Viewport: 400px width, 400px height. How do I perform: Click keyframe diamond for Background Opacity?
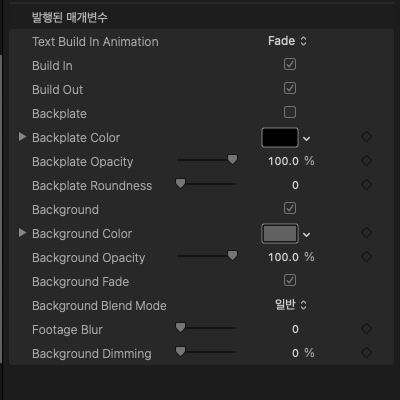[366, 257]
